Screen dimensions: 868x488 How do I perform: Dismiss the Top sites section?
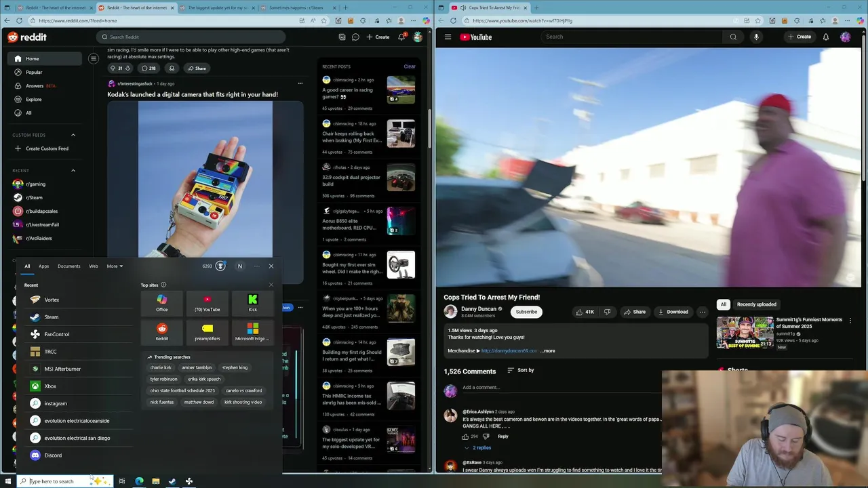pyautogui.click(x=271, y=285)
